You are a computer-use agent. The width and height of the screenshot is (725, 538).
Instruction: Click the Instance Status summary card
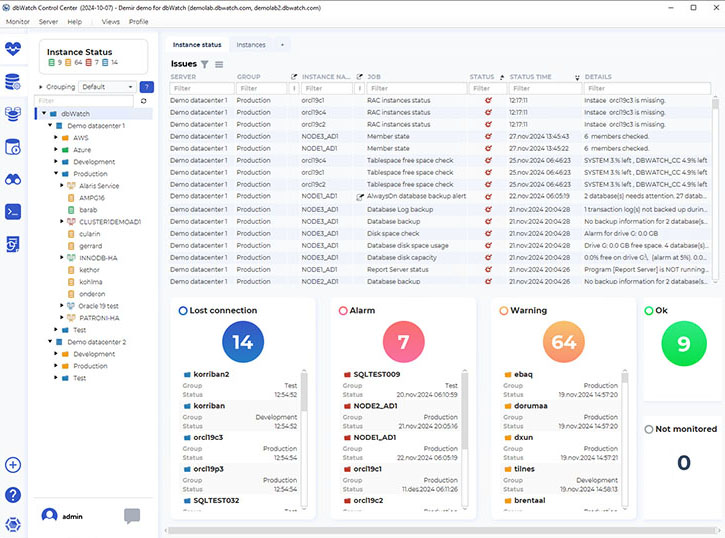click(x=93, y=56)
